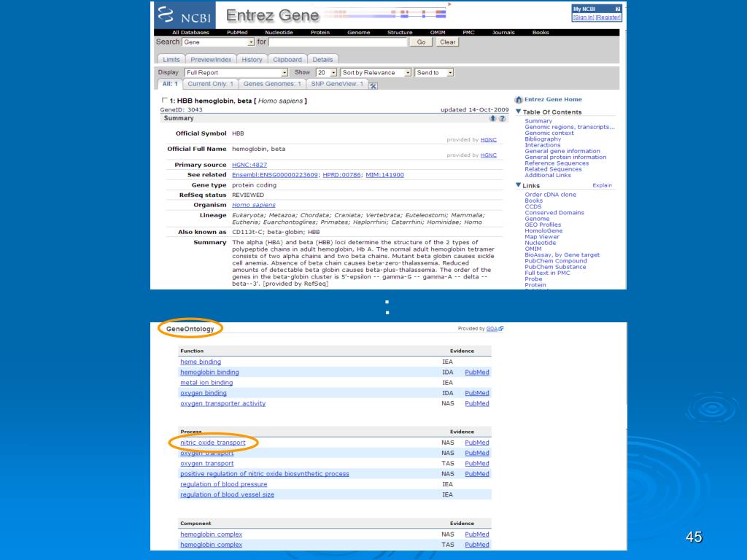Screen dimensions: 747x560
Task: Collapse the Table Of Contents triangle
Action: [x=519, y=112]
